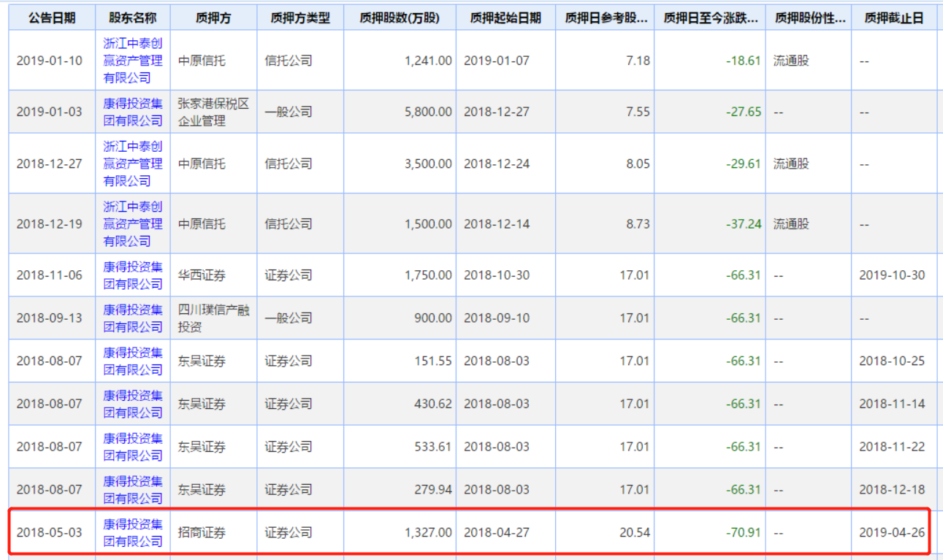Select pledge start date 2018-12-14
This screenshot has height=560, width=943.
(497, 223)
